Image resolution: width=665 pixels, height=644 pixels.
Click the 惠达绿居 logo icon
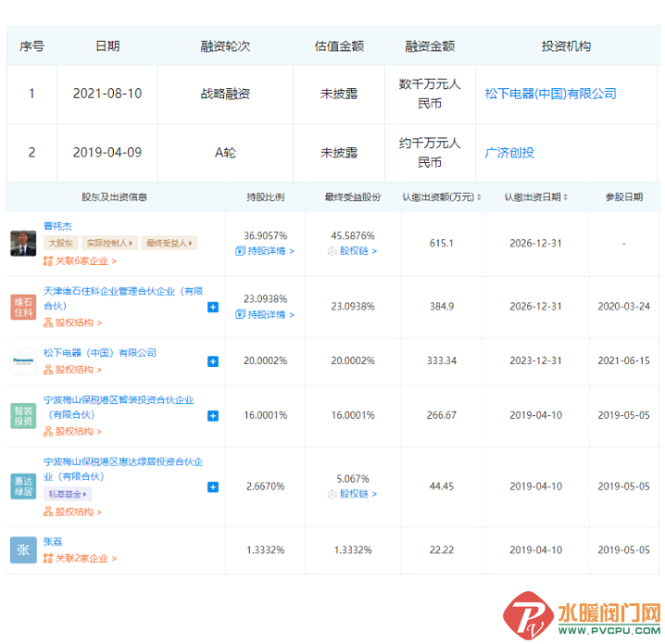(23, 486)
